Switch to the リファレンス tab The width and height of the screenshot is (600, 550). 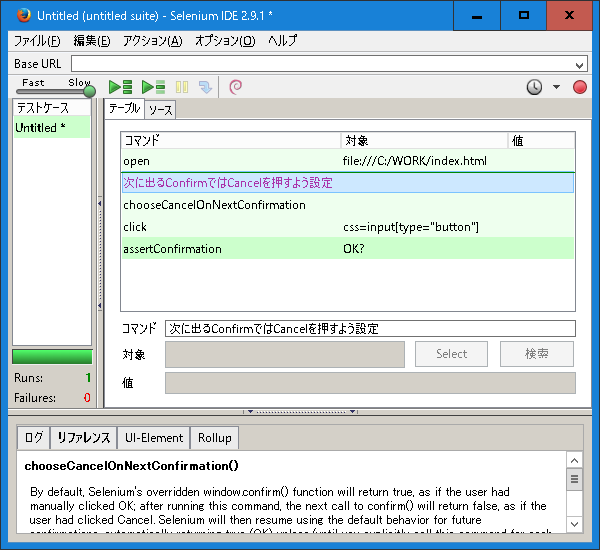[83, 437]
